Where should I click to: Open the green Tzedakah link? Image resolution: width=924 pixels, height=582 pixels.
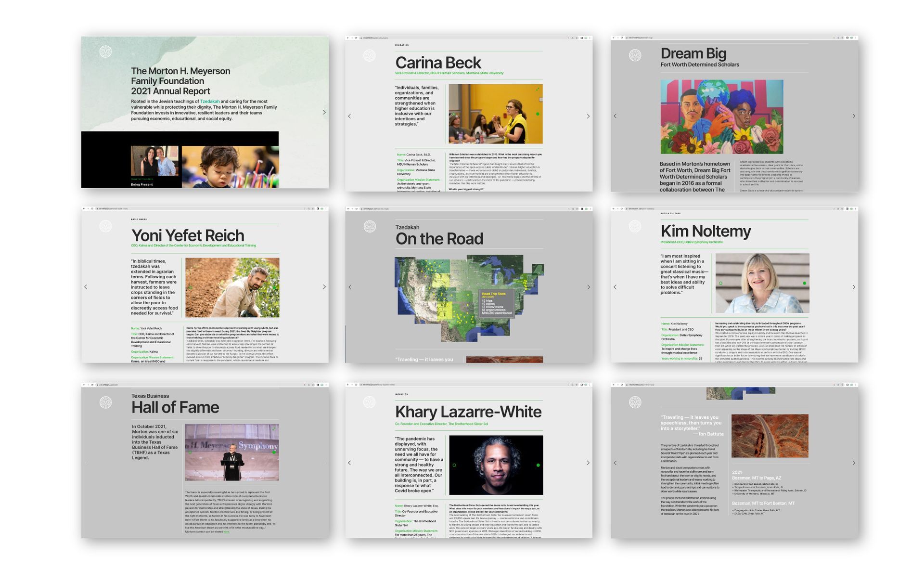point(210,102)
